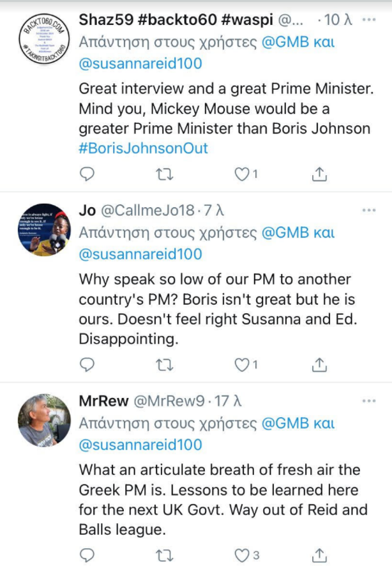This screenshot has width=392, height=566.
Task: Open more options on MrRew's tweet
Action: 369,401
